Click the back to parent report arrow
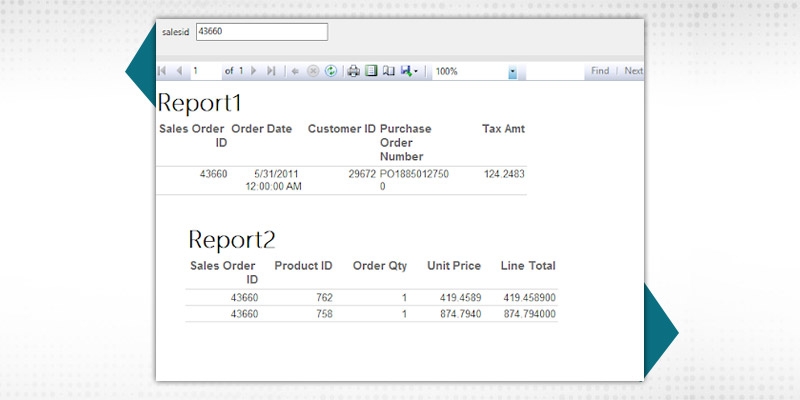The image size is (800, 400). [295, 71]
